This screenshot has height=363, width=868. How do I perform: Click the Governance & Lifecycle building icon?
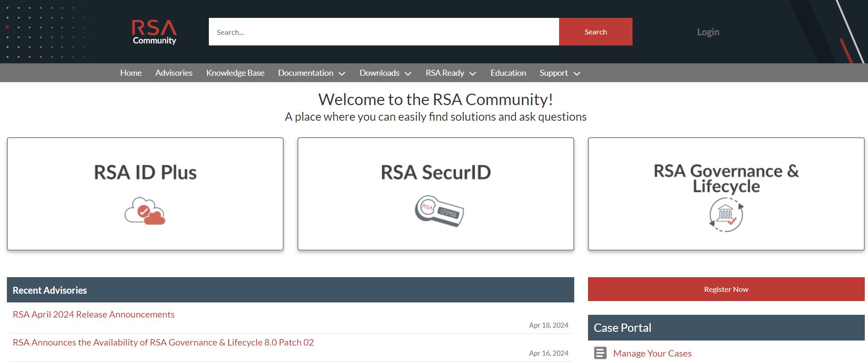pos(726,214)
